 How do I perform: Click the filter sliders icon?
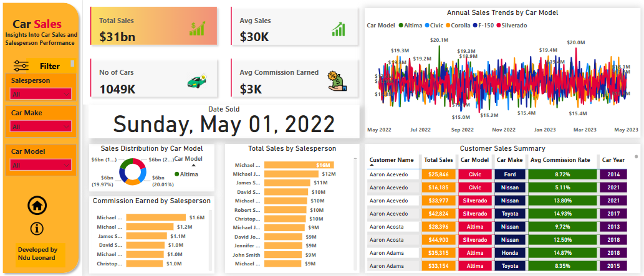21,66
